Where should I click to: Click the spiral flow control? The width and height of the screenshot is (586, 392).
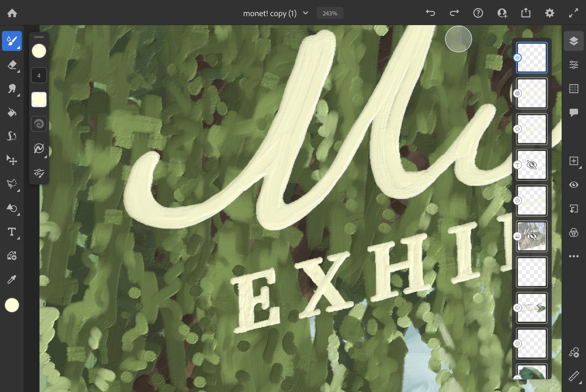(39, 124)
